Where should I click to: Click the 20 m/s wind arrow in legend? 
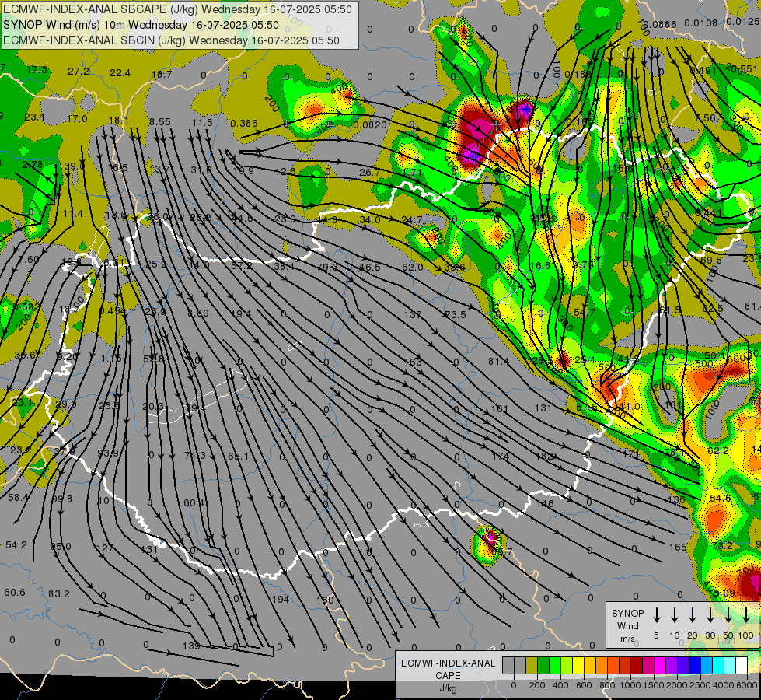tap(693, 615)
